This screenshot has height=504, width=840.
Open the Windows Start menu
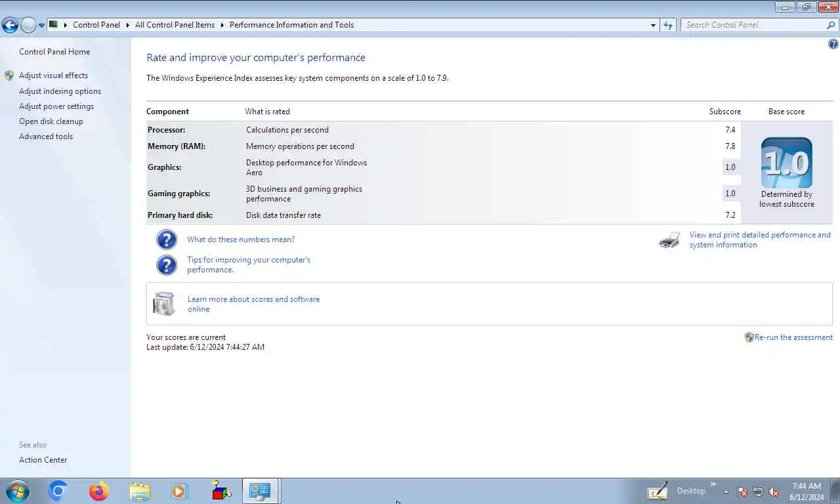tap(17, 491)
